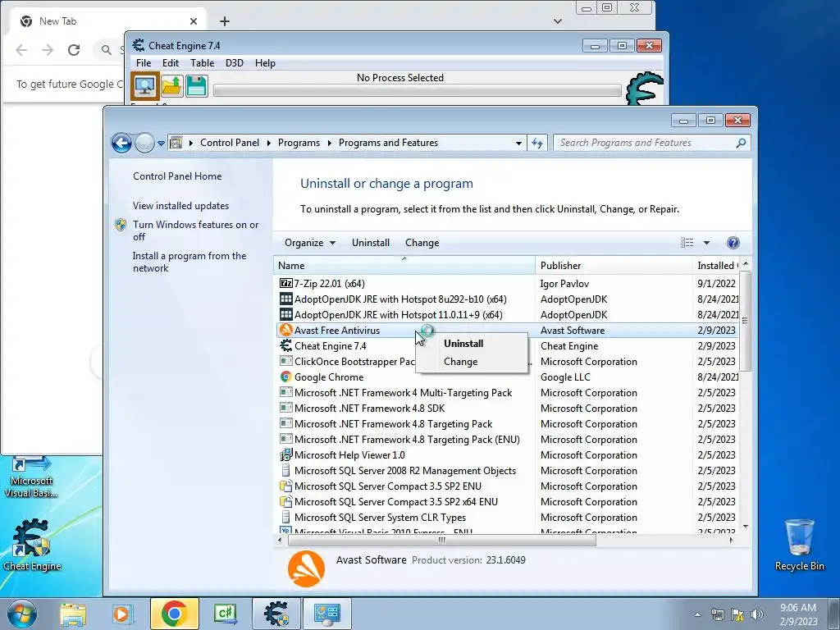Image resolution: width=840 pixels, height=630 pixels.
Task: Click the Avast Free Antivirus orange icon
Action: pos(286,330)
